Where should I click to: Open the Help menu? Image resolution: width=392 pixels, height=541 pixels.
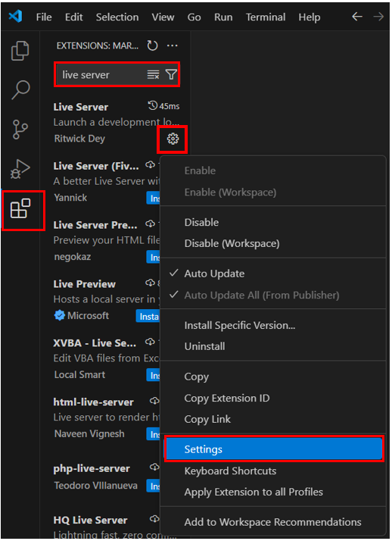tap(310, 17)
